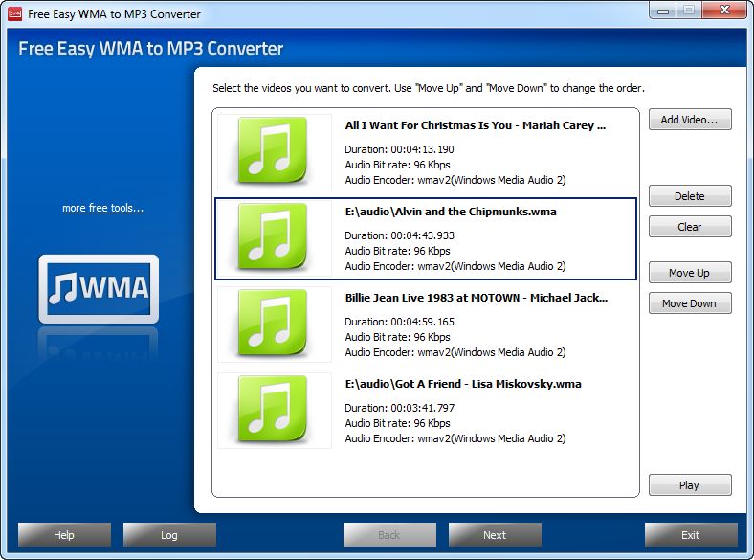Click Audio Bit rate of the Billie Jean item
This screenshot has height=560, width=754.
(x=397, y=337)
